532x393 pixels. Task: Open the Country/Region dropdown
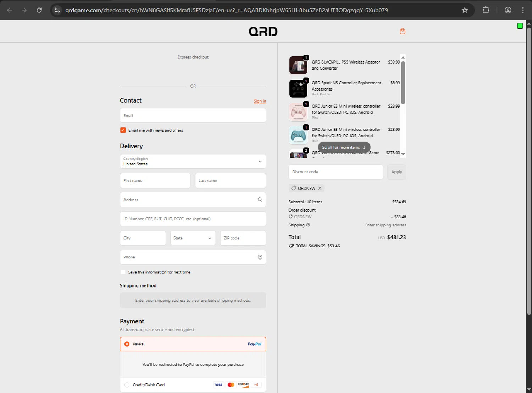click(193, 162)
